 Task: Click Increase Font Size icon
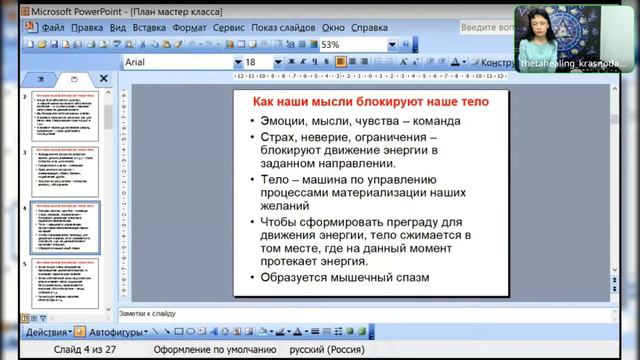click(403, 62)
